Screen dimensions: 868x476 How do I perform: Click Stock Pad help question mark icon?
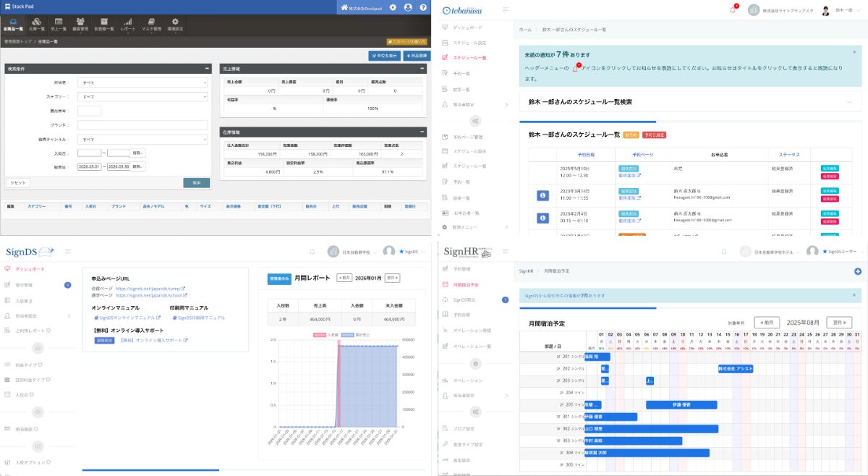pos(423,7)
